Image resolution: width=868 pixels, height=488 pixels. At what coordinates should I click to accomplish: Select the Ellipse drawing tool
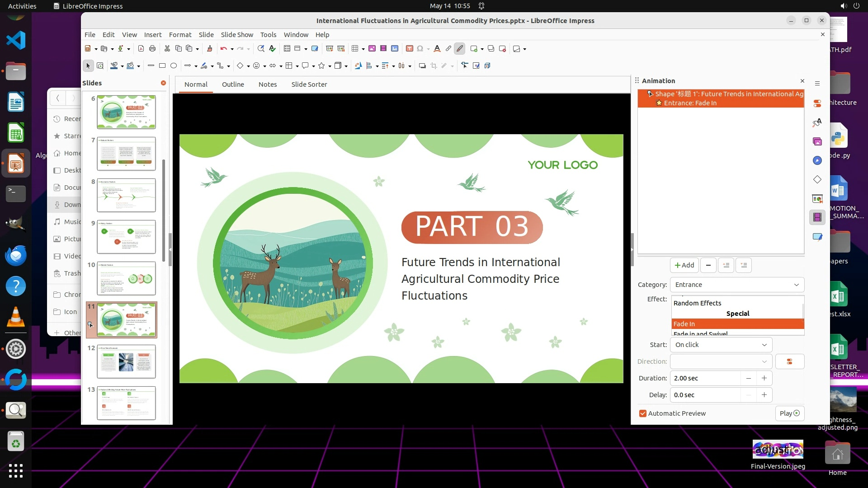pos(174,66)
